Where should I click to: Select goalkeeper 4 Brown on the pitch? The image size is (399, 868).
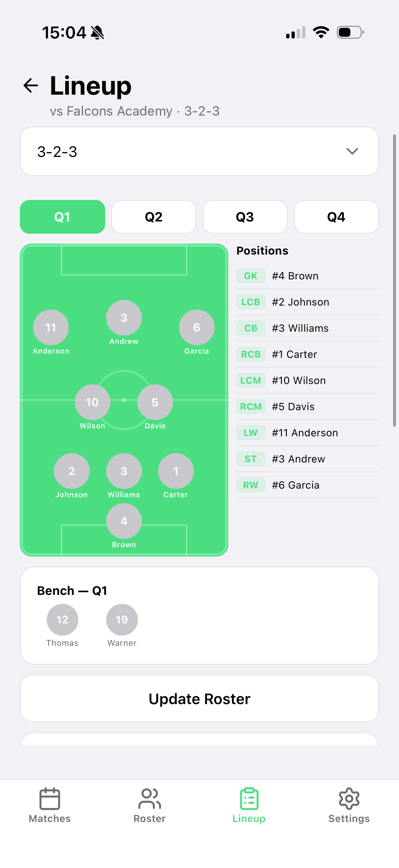point(124,521)
